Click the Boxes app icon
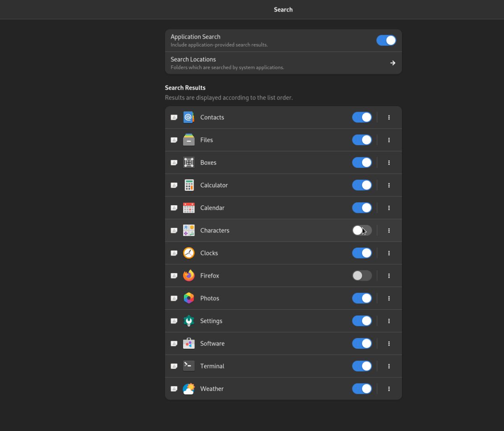The width and height of the screenshot is (504, 431). [x=189, y=162]
